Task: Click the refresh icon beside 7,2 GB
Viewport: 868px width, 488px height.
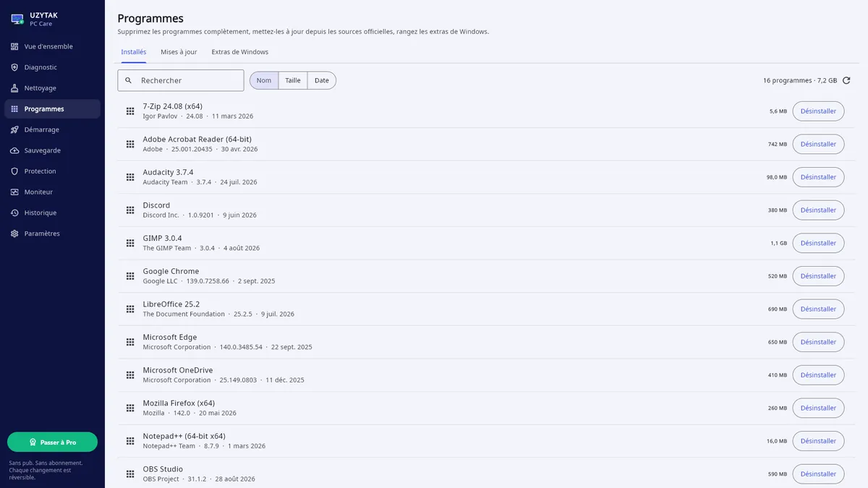Action: click(x=846, y=80)
